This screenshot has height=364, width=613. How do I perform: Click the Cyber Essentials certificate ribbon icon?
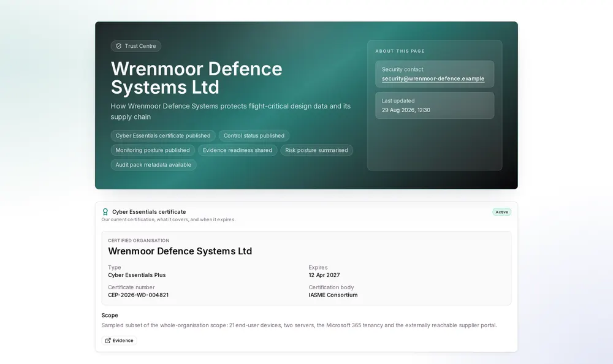click(105, 212)
